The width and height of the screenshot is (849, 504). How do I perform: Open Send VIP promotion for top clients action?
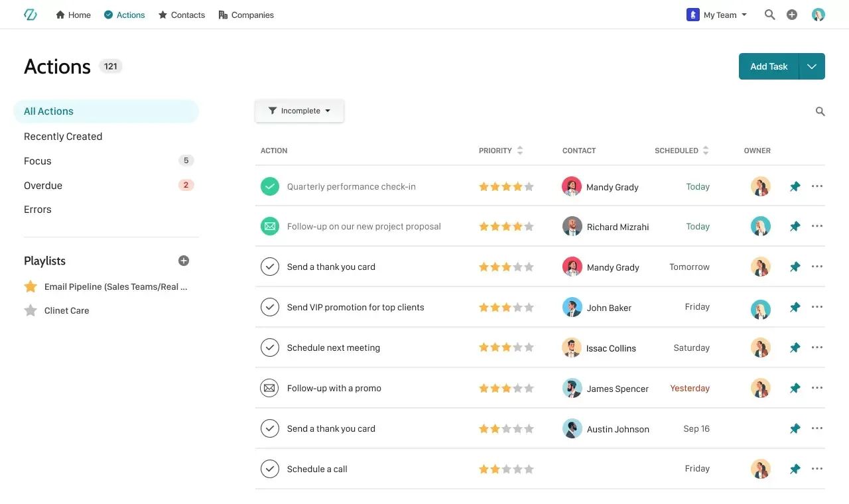[x=356, y=307]
